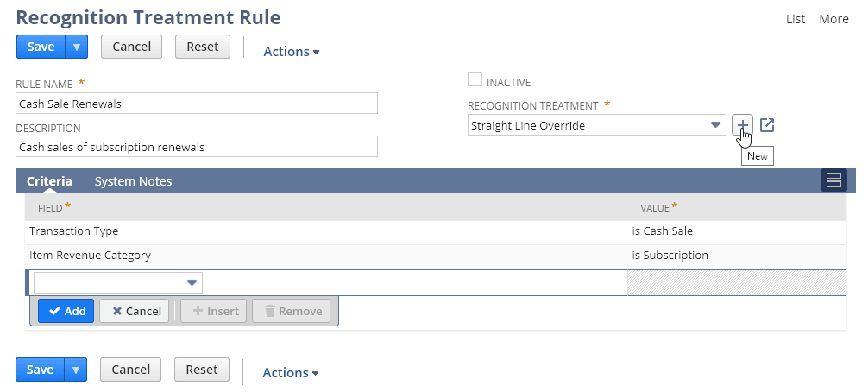
Task: Expand the top Save button arrow
Action: tap(76, 47)
